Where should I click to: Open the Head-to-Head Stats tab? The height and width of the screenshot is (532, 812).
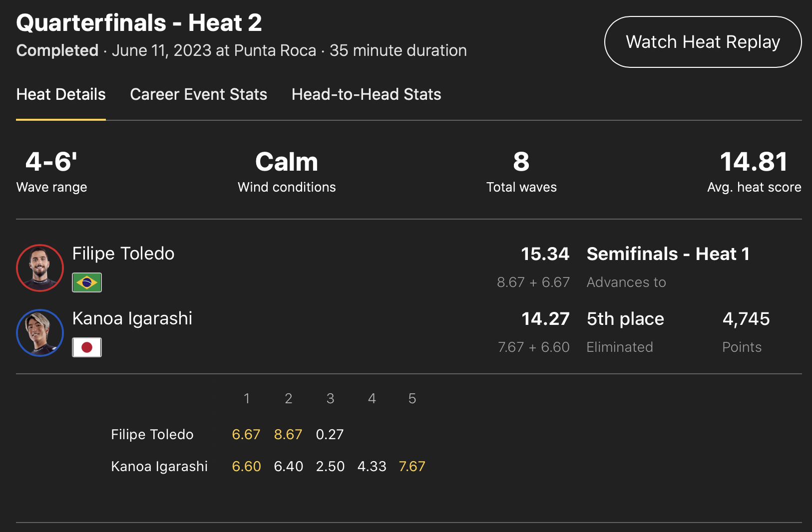coord(366,94)
